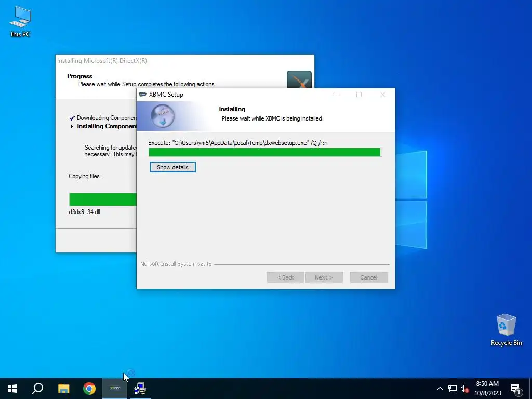
Task: Click the 'Installing Microsoft(R) DirectX(R)' window title
Action: (x=102, y=61)
